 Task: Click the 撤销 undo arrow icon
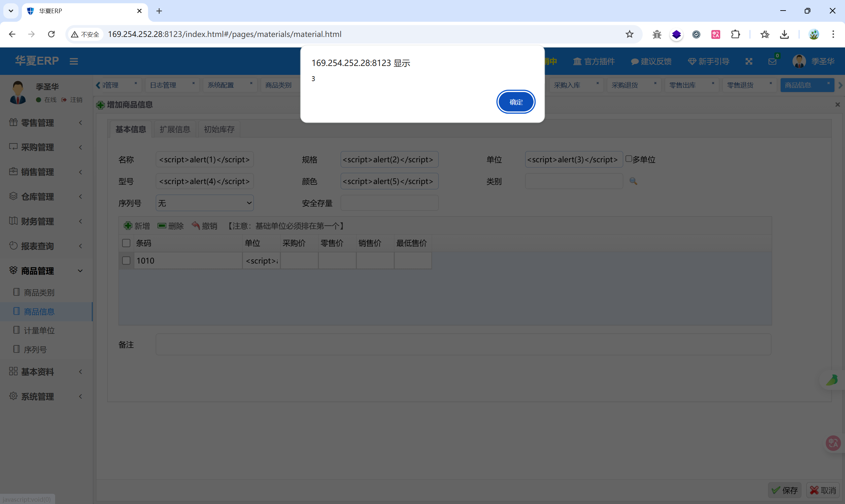(x=196, y=226)
